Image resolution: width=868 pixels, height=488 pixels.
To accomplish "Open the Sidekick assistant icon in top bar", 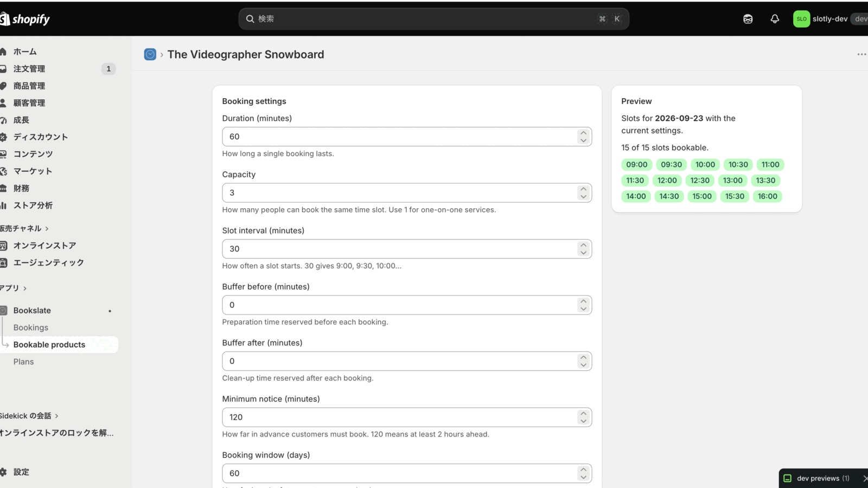I will (x=748, y=19).
